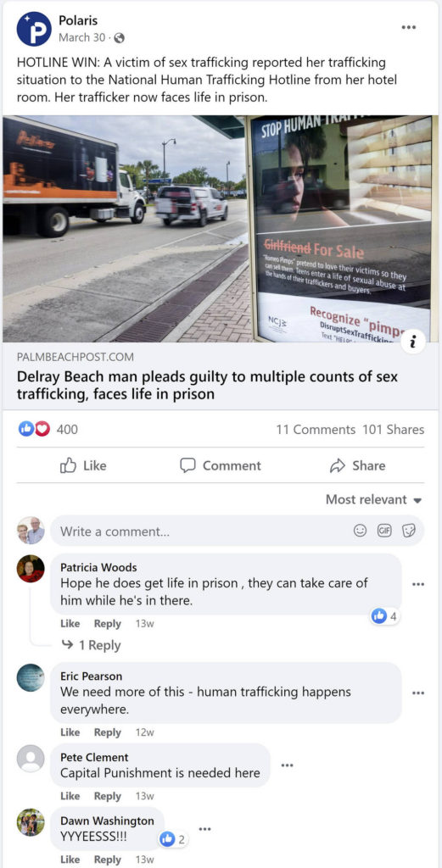Open the Polaris page profile picture
Viewport: 442px width, 868px height.
(34, 29)
